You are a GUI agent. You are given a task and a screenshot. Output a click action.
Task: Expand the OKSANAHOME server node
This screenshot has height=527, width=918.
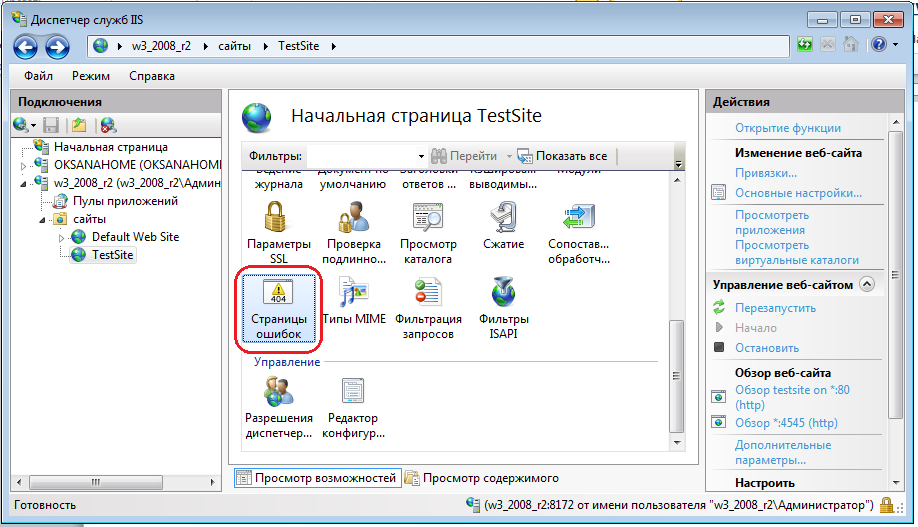tap(23, 166)
